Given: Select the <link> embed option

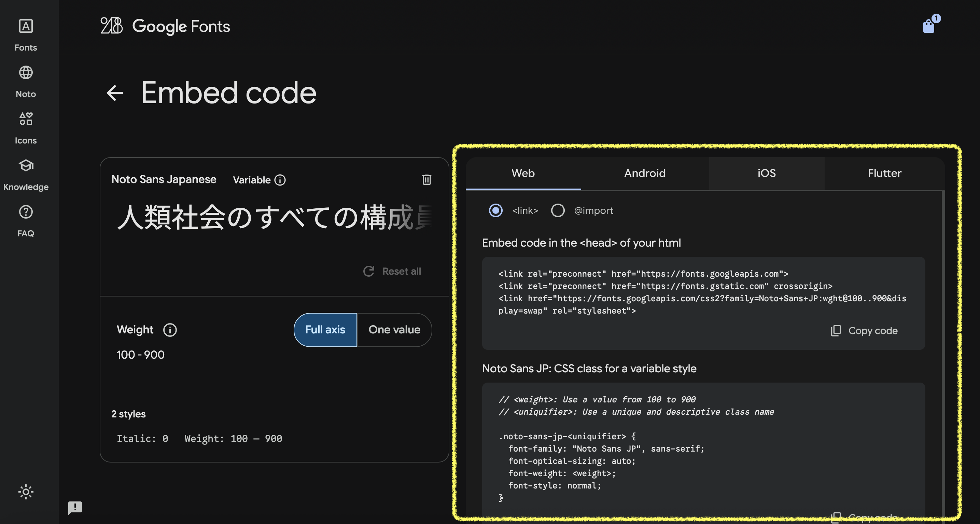Looking at the screenshot, I should click(495, 210).
